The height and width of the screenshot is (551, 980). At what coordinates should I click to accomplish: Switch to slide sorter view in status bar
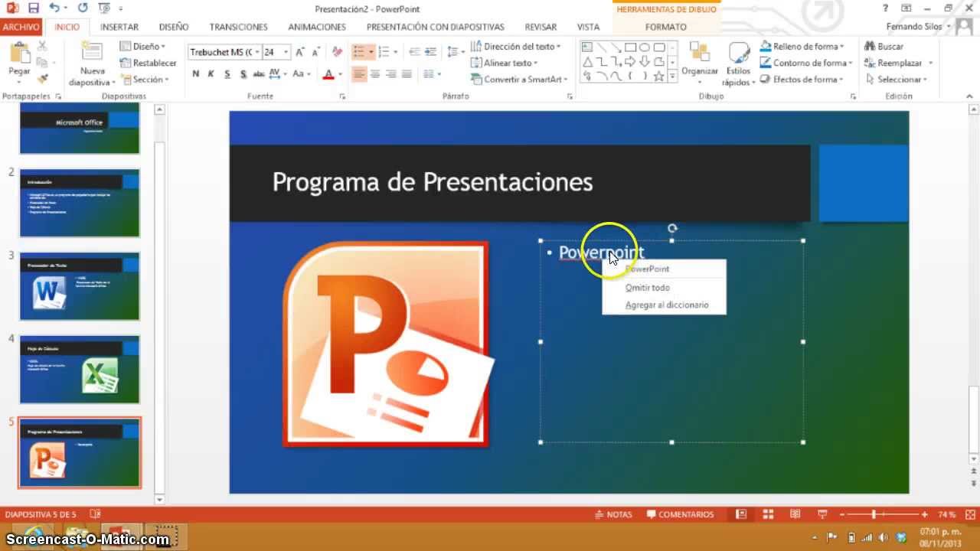[x=768, y=514]
